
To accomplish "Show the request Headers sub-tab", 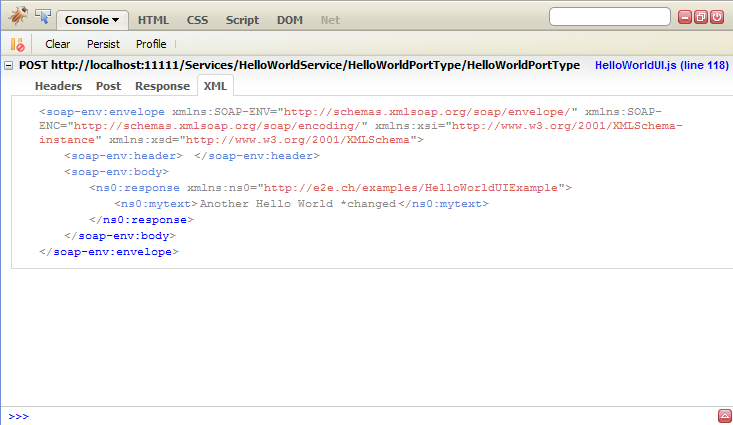I will (58, 86).
